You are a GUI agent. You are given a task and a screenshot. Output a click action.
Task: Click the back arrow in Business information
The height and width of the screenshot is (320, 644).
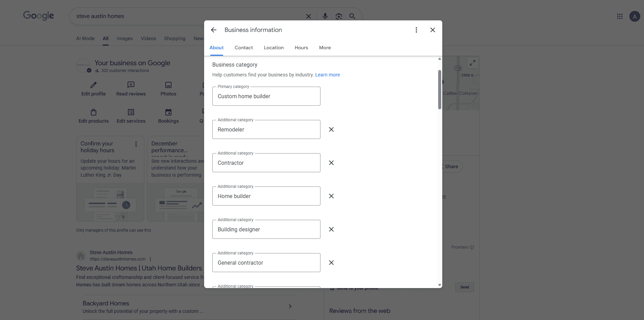tap(214, 30)
